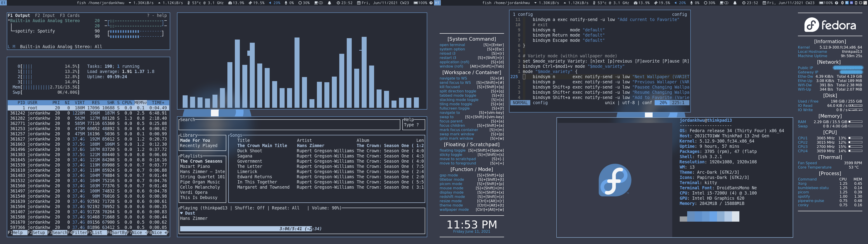868x244 pixels.
Task: Expand the Workspace/Container section
Action: pos(472,73)
